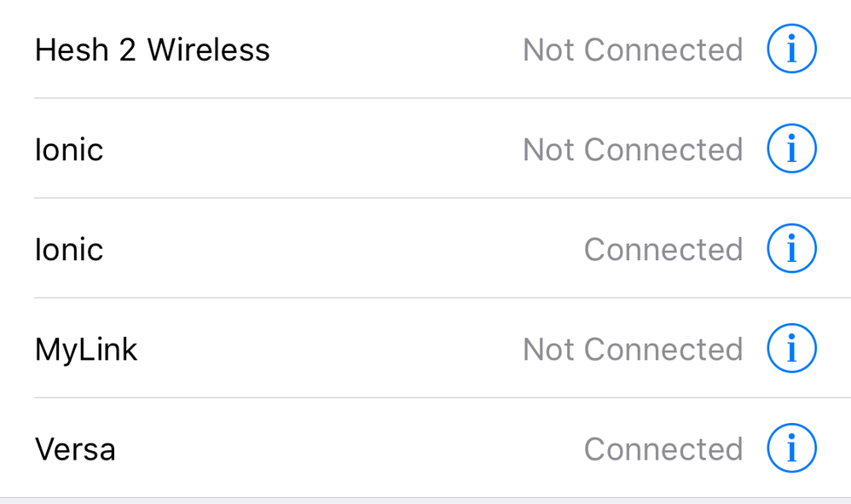The image size is (851, 504).
Task: Tap info icon for the Not Connected Ionic
Action: (791, 149)
